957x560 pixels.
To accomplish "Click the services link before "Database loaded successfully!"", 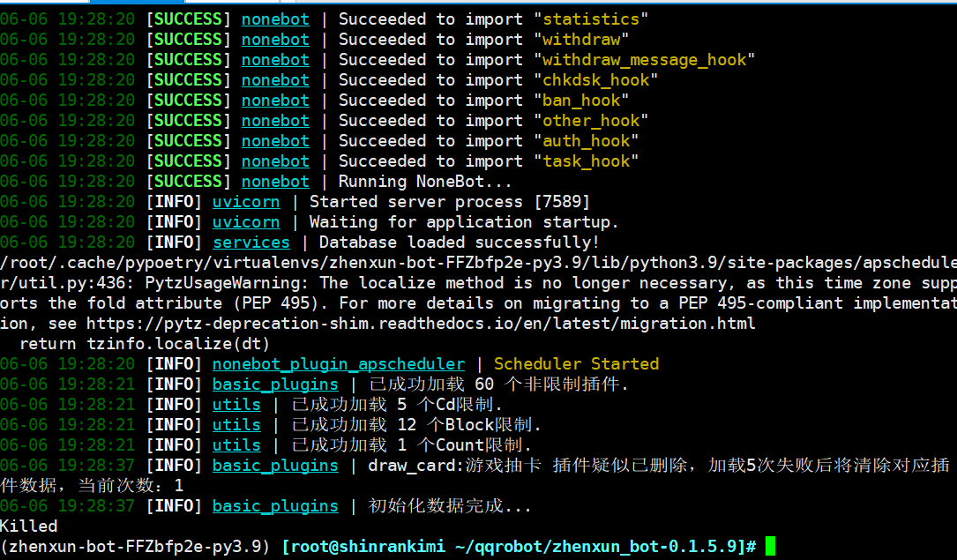I will point(250,243).
